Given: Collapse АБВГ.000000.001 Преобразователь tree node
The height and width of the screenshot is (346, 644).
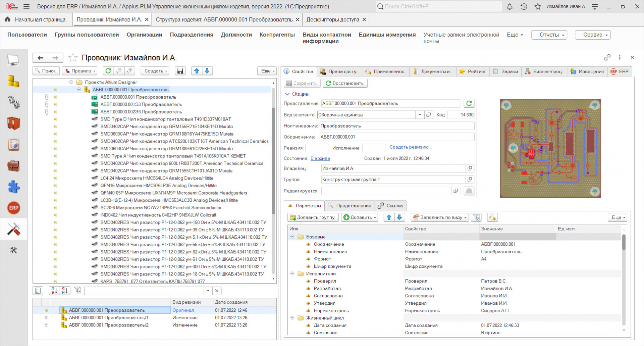Looking at the screenshot, I should pyautogui.click(x=79, y=89).
